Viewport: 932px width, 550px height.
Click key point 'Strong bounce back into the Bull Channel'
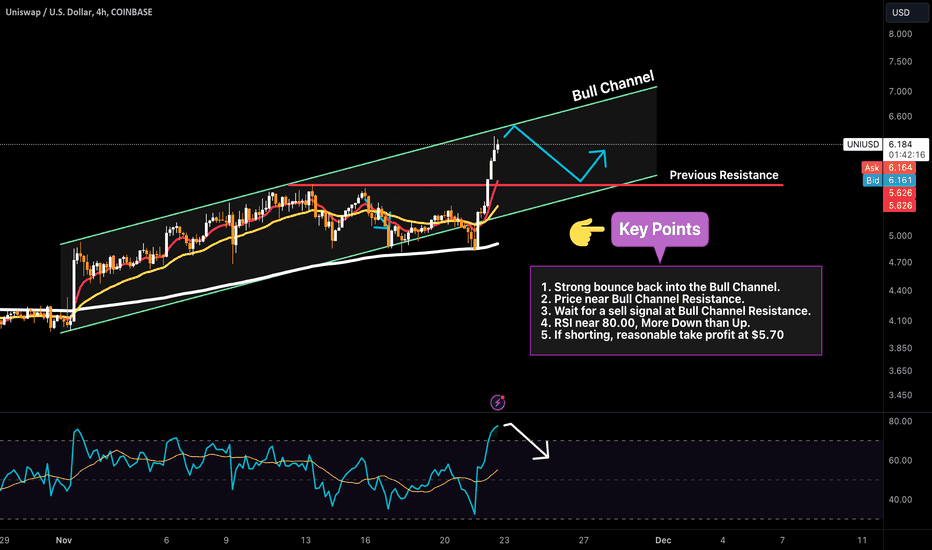click(x=660, y=287)
